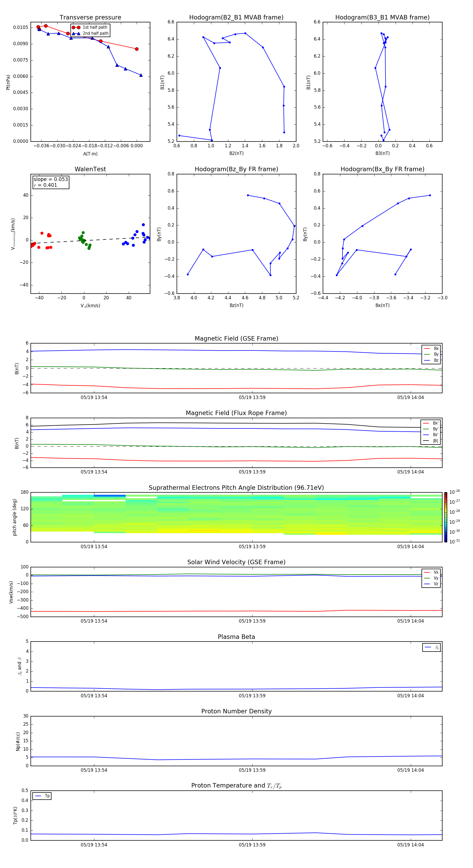Click the 'Bx(nT)' x-axis label
Viewport: 473px width, 868px height.
coord(382,305)
